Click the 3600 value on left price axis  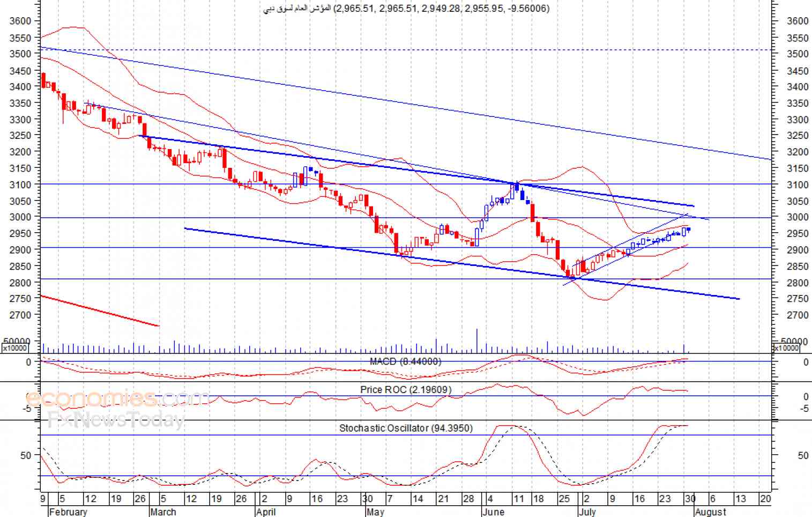point(20,21)
